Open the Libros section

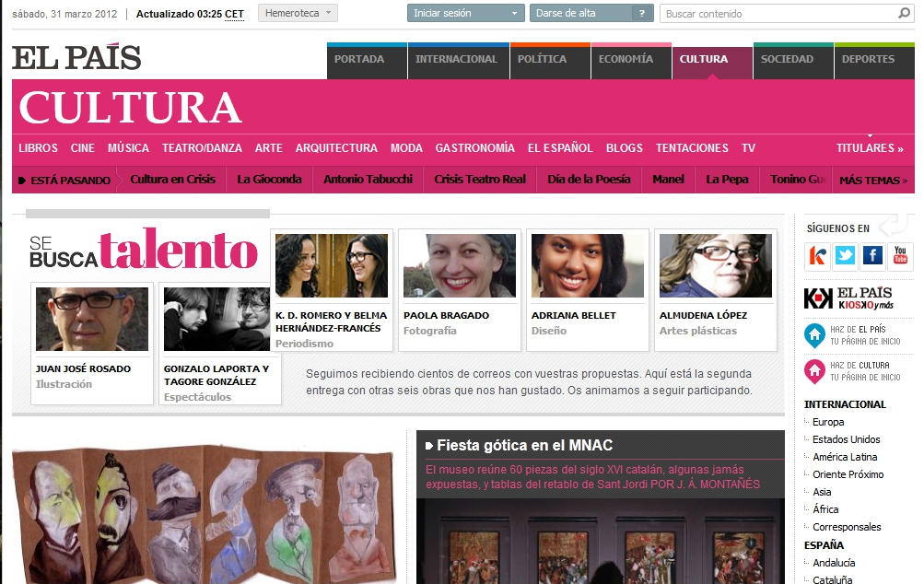pos(39,148)
